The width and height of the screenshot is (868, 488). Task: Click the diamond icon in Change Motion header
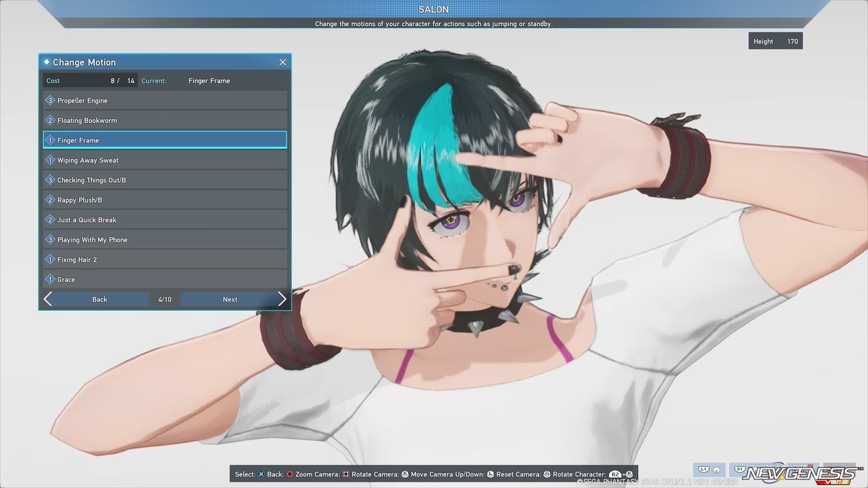46,62
